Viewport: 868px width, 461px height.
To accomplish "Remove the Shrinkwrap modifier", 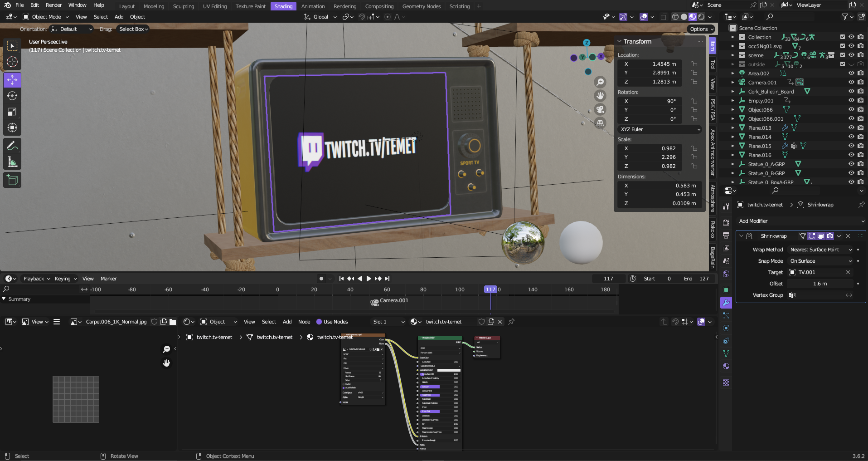I will tap(848, 236).
